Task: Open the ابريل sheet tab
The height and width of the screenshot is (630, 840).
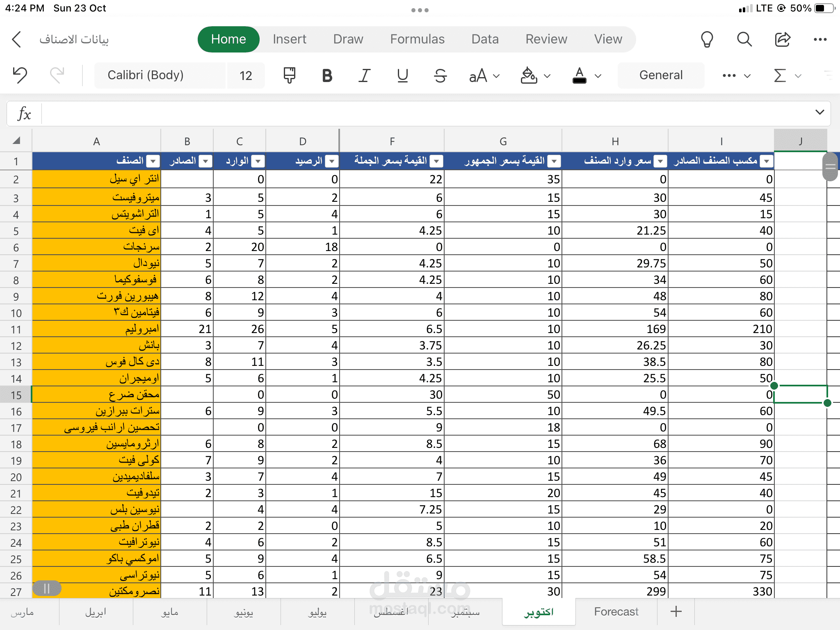Action: click(96, 612)
